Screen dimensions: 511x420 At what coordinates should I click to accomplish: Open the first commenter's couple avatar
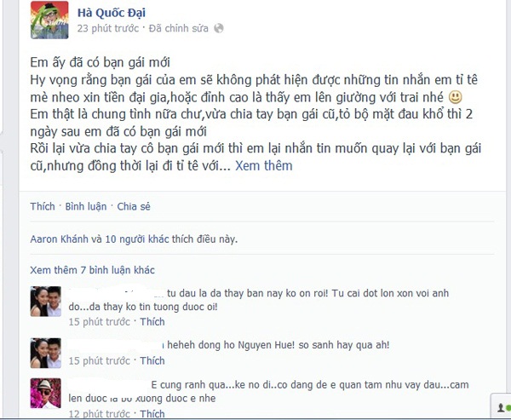tap(46, 302)
